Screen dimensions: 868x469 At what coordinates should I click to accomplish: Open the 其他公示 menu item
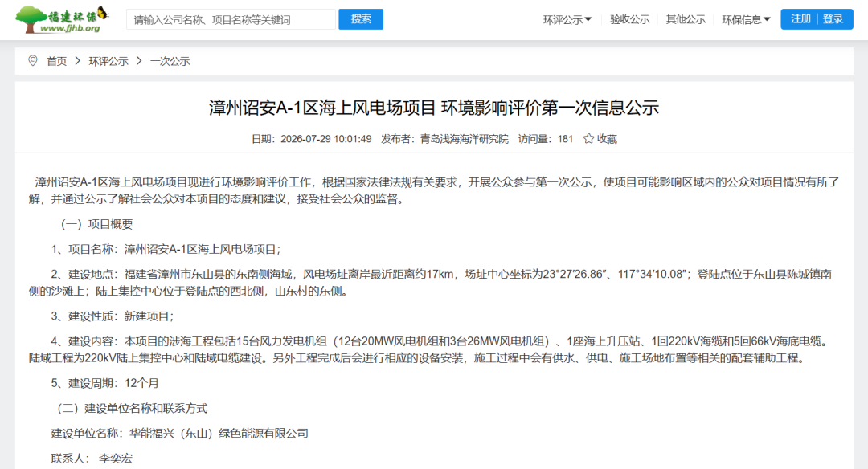point(686,20)
